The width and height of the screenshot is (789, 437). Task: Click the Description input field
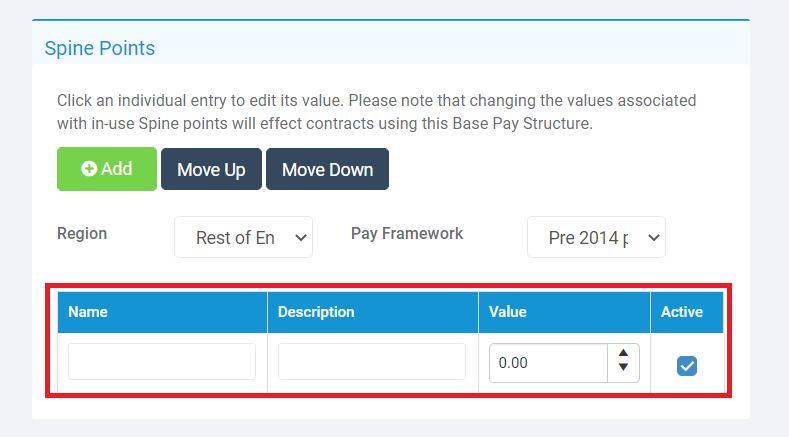372,361
